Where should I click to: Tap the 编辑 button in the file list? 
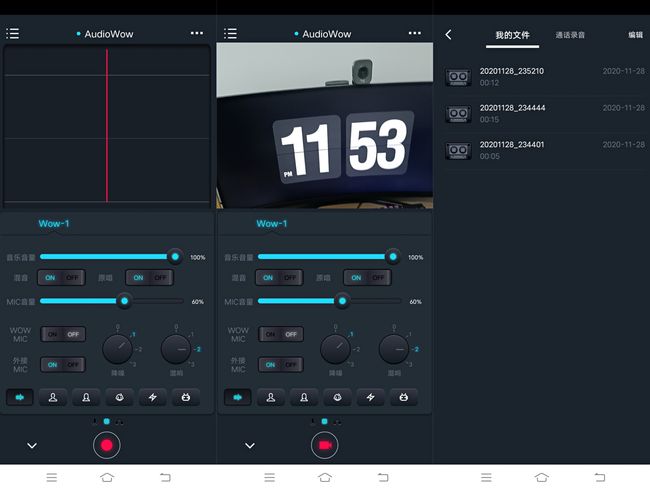click(635, 35)
